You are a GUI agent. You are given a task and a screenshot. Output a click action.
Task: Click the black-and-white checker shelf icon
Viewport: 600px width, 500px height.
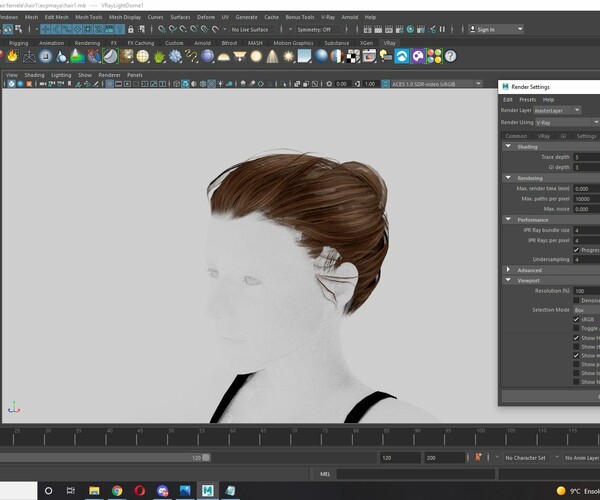coord(353,56)
